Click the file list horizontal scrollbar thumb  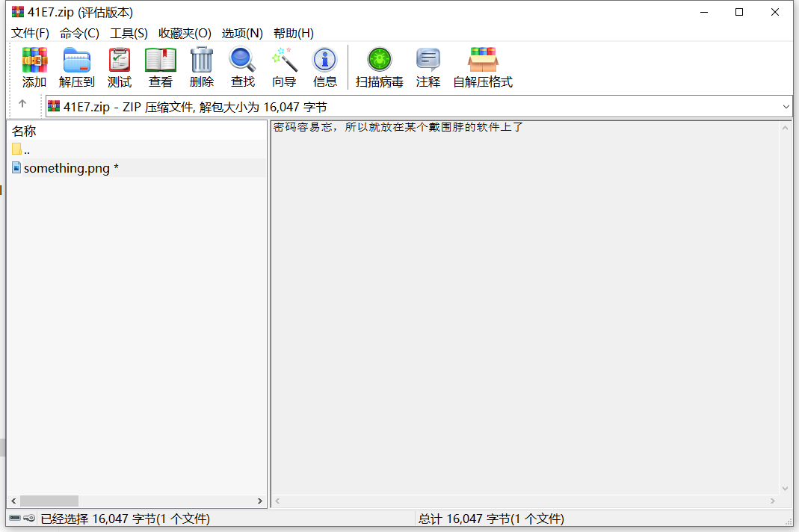[49, 501]
